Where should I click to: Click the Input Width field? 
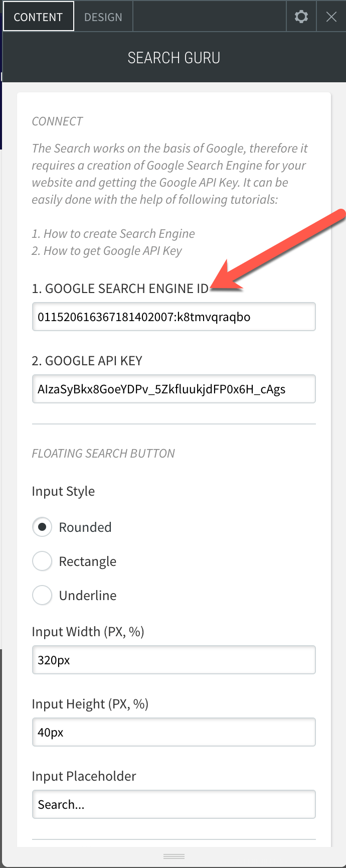pos(174,660)
